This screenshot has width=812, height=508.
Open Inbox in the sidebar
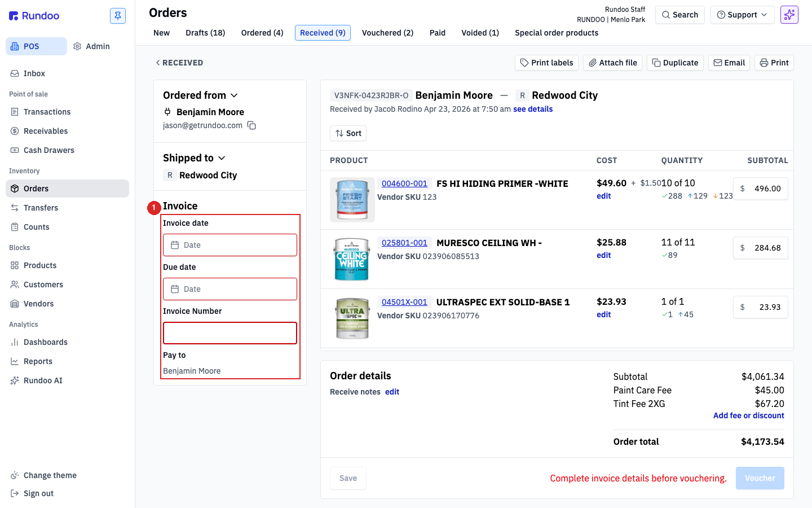(68, 73)
